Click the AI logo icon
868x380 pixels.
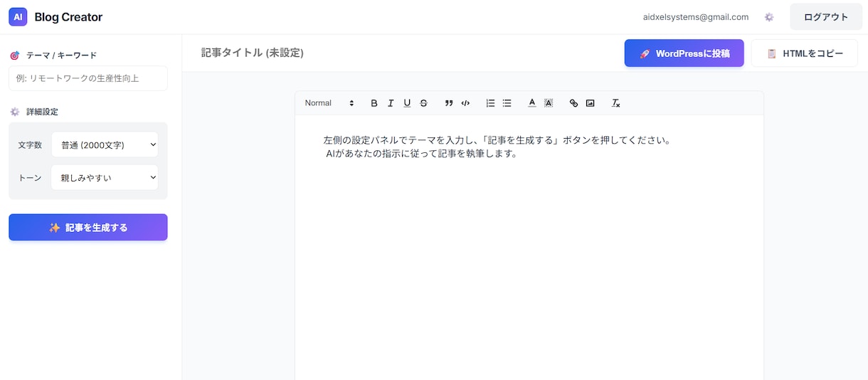pos(18,17)
